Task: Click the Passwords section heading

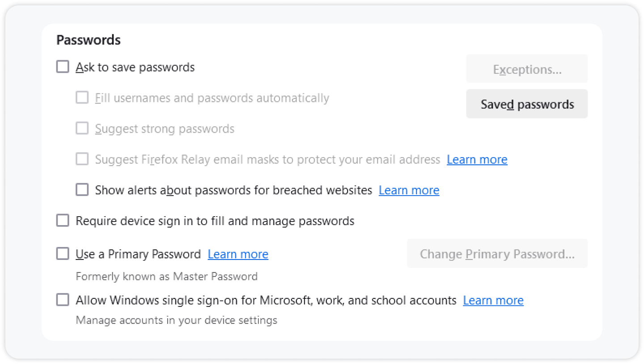Action: pos(88,40)
